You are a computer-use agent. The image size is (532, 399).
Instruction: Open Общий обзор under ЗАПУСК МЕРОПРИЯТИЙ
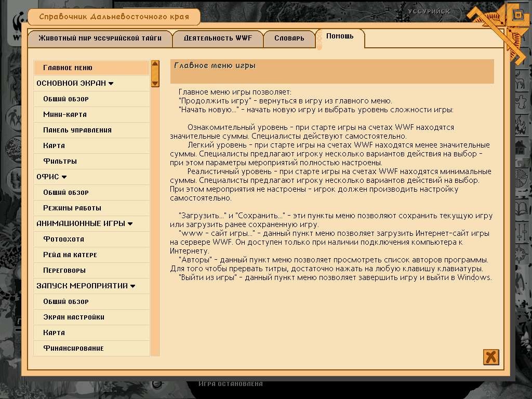pyautogui.click(x=91, y=302)
